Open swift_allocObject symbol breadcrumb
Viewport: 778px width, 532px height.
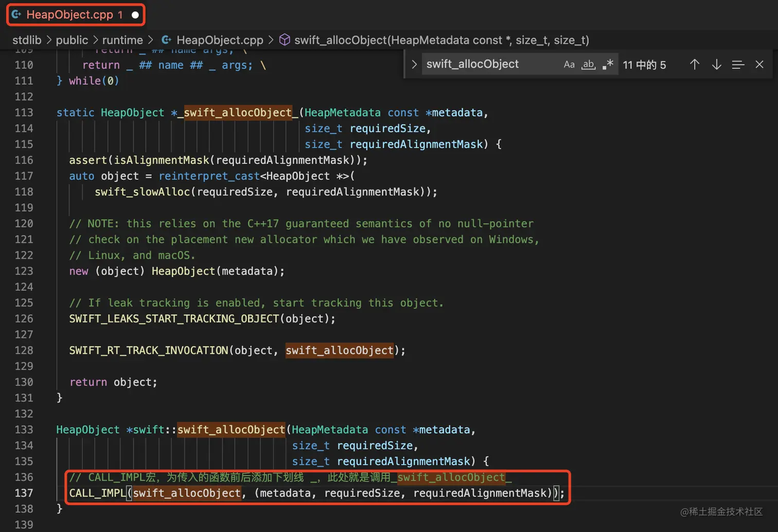441,40
